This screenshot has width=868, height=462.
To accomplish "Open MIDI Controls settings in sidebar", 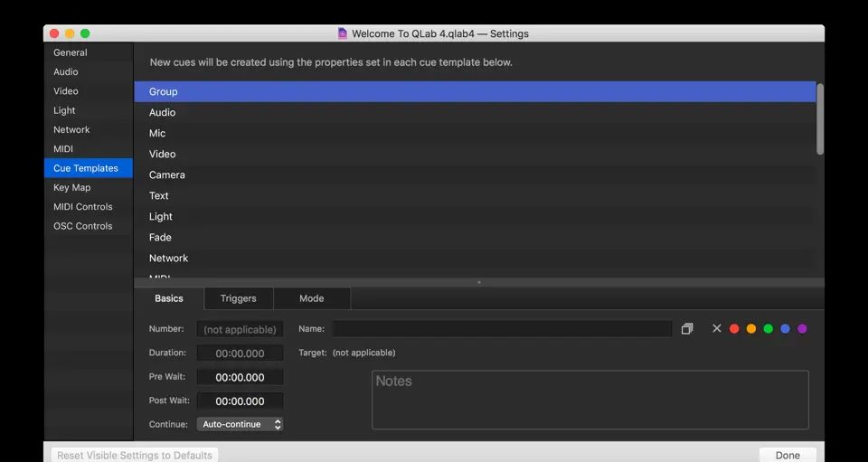I will (88, 207).
